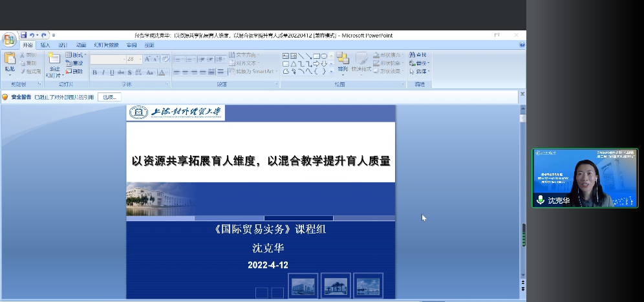Screen dimensions: 644x302
Task: Switch to the Insert (插入) tab
Action: [x=45, y=45]
